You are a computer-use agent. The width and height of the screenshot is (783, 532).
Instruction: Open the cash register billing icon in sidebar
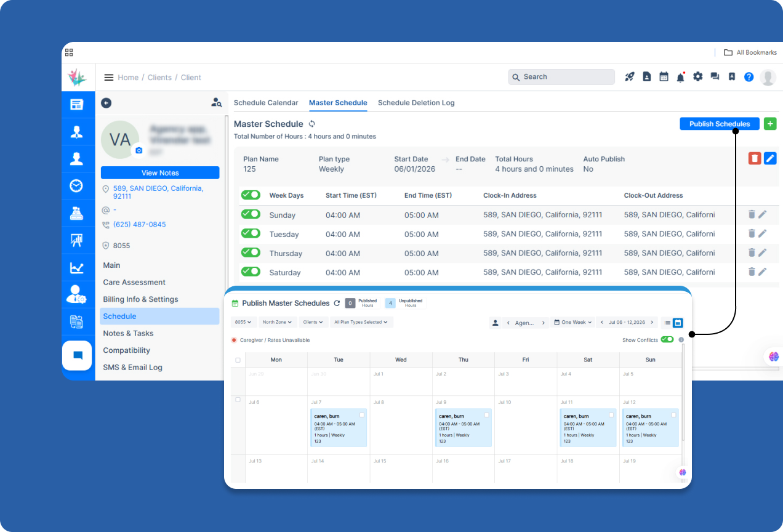pos(76,213)
